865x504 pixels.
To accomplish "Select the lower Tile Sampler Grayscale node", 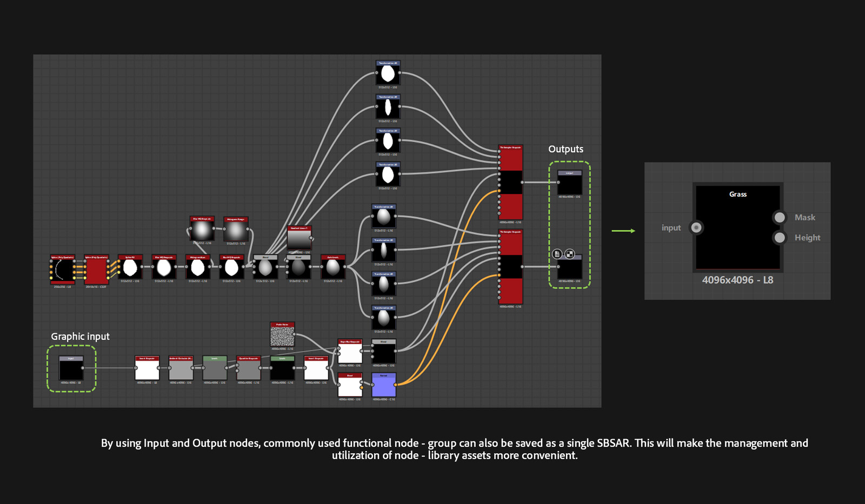I will pos(510,267).
